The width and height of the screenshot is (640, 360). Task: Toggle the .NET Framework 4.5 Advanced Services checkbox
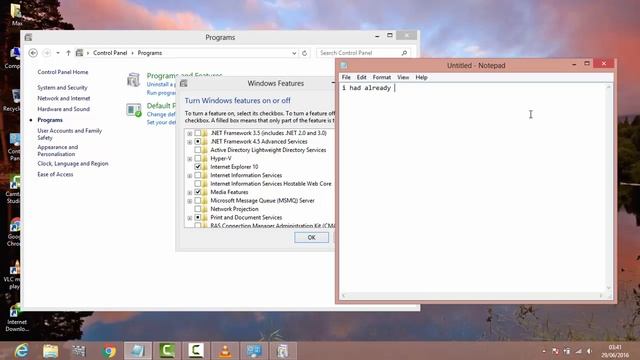[198, 141]
